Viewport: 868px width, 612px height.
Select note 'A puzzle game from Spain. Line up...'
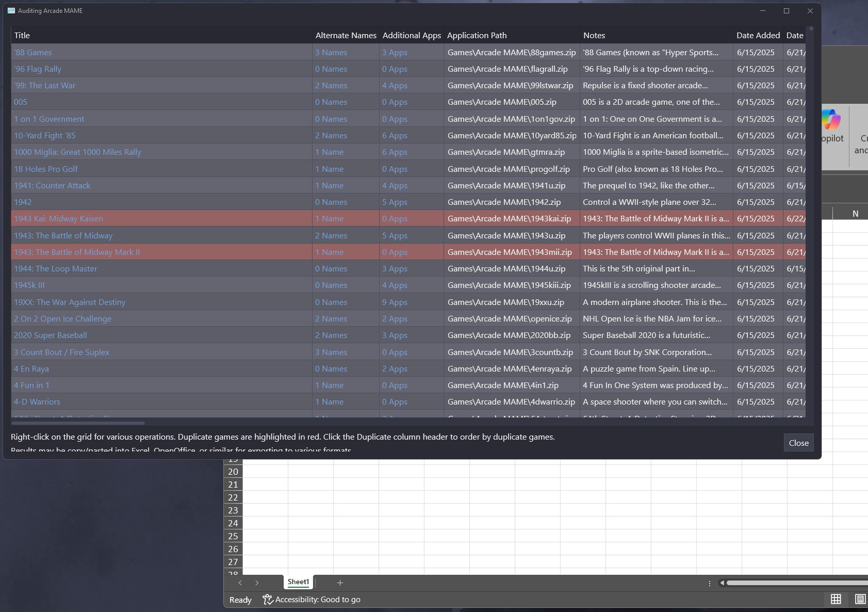point(656,369)
